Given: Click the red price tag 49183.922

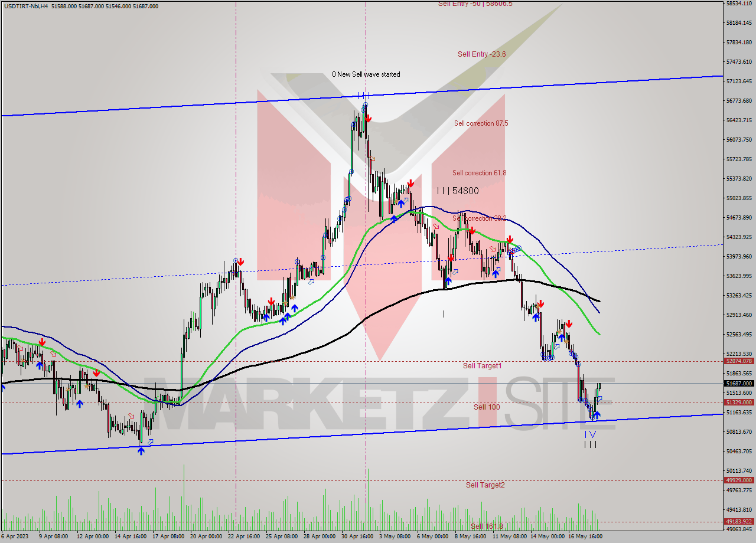Looking at the screenshot, I should coord(739,522).
